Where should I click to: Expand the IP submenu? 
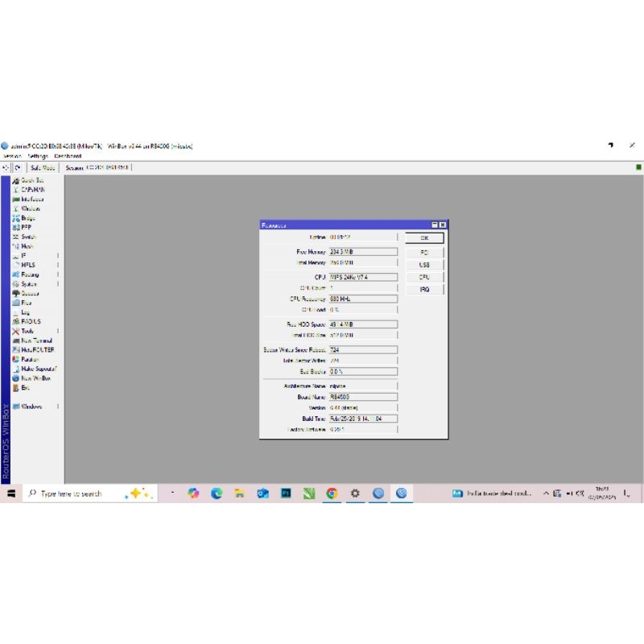tap(24, 256)
